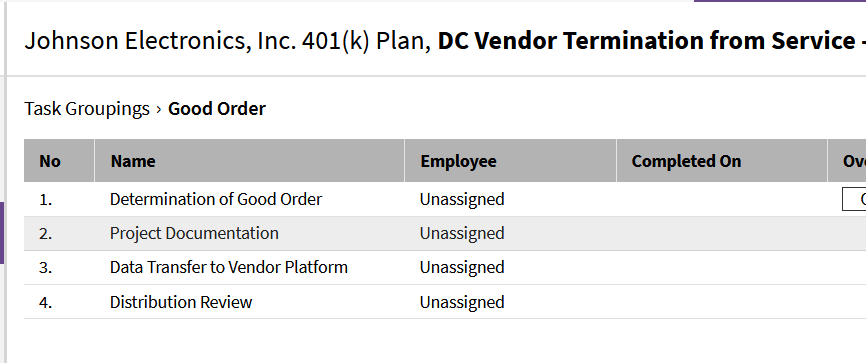Select the Good Order breadcrumb item
The height and width of the screenshot is (363, 866).
click(216, 109)
